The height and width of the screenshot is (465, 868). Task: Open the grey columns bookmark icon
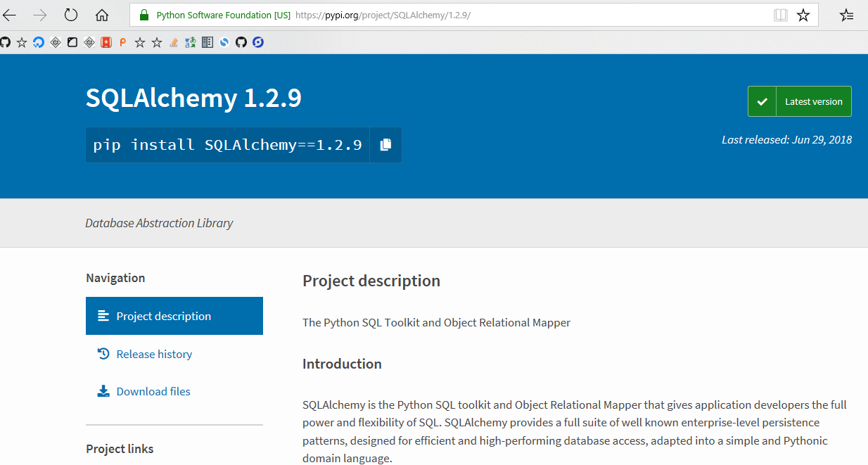tap(208, 42)
